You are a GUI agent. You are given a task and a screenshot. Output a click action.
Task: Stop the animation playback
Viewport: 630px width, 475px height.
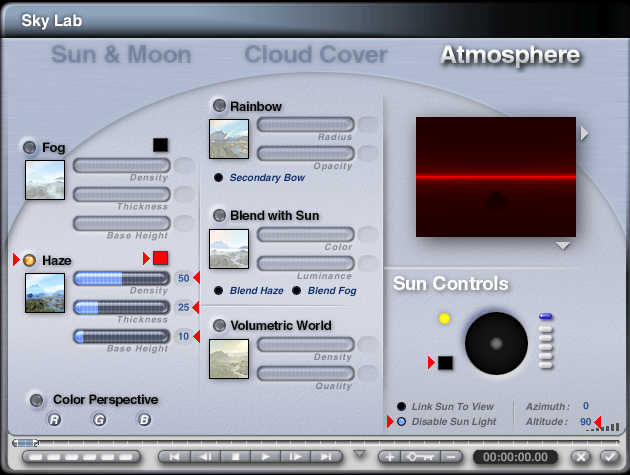(x=235, y=457)
